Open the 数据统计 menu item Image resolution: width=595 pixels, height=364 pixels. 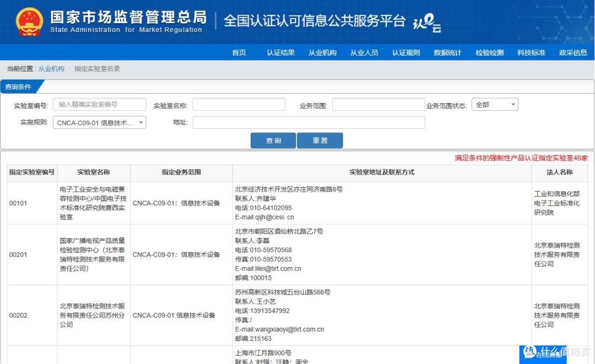[x=448, y=53]
